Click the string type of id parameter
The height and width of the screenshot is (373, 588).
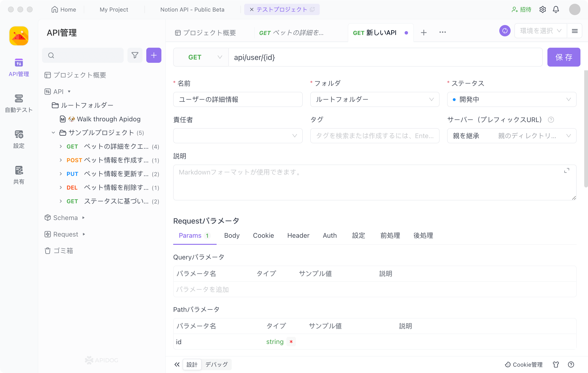tap(275, 342)
